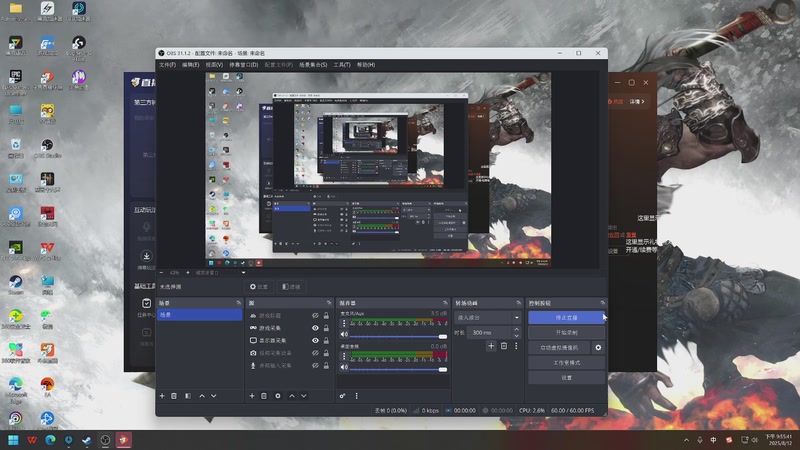Lock the 游戏采集 source
800x450 pixels.
(326, 328)
